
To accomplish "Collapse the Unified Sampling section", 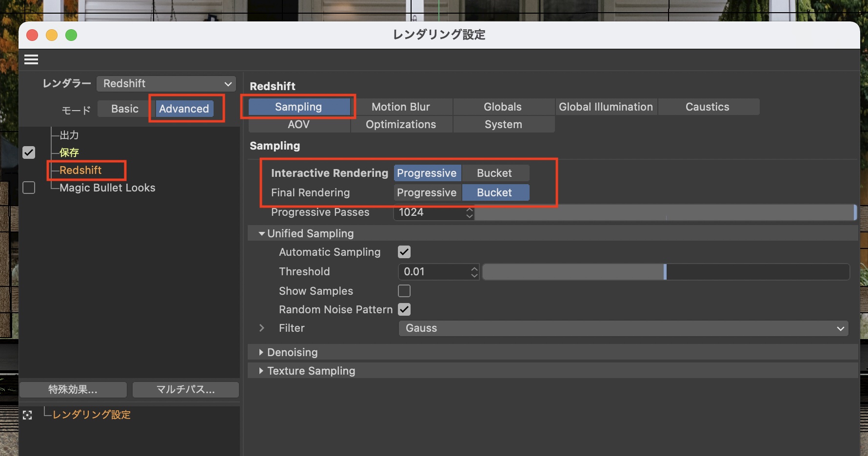I will tap(262, 234).
